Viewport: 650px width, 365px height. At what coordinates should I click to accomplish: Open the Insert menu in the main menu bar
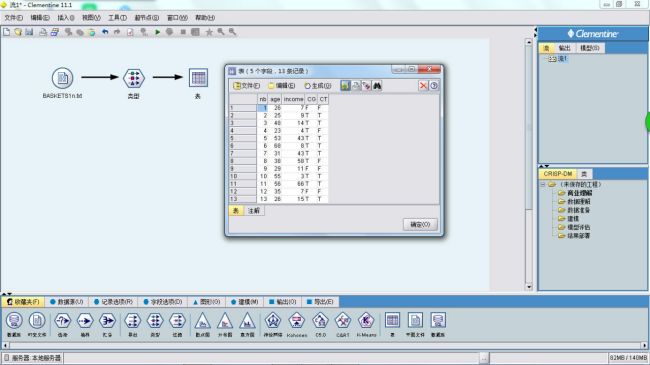[66, 18]
